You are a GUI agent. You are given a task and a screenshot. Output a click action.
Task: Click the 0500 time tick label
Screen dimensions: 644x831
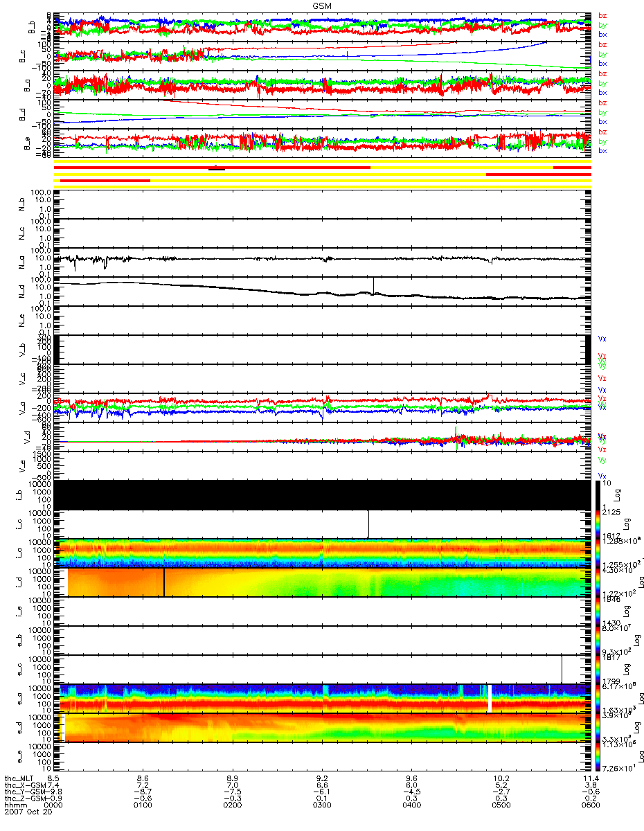click(501, 805)
